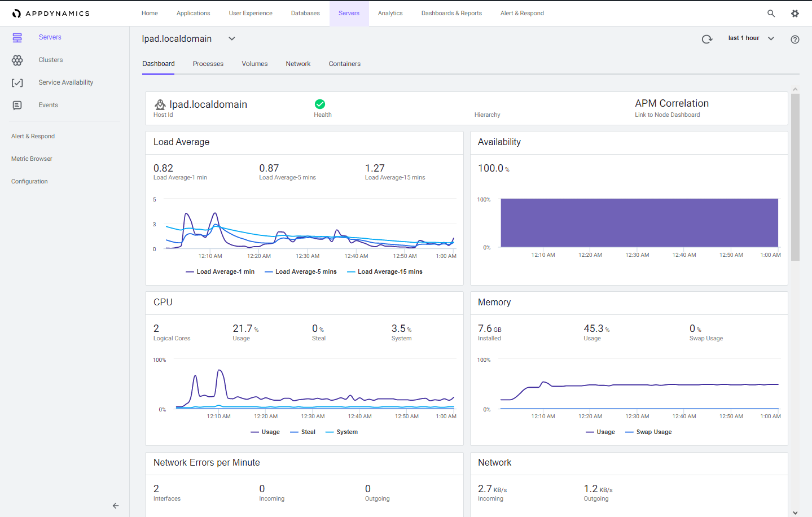
Task: Click the Service Availability checkmark icon
Action: click(x=17, y=83)
